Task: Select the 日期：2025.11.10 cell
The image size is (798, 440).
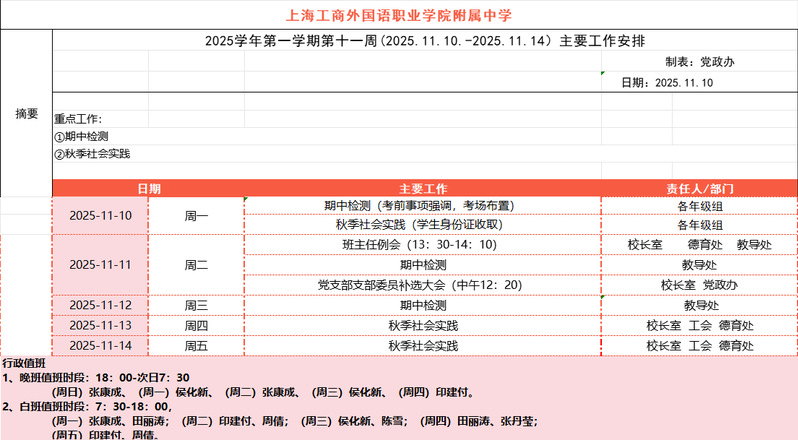Action: (667, 82)
